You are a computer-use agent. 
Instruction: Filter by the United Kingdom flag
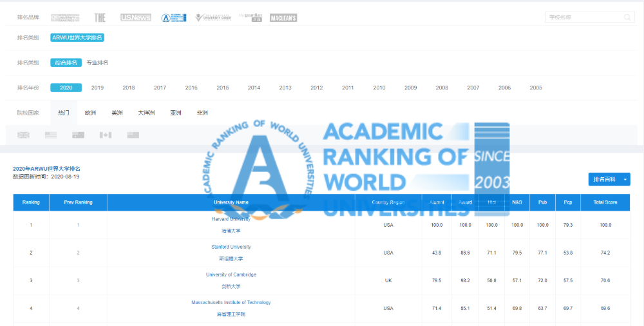23,135
